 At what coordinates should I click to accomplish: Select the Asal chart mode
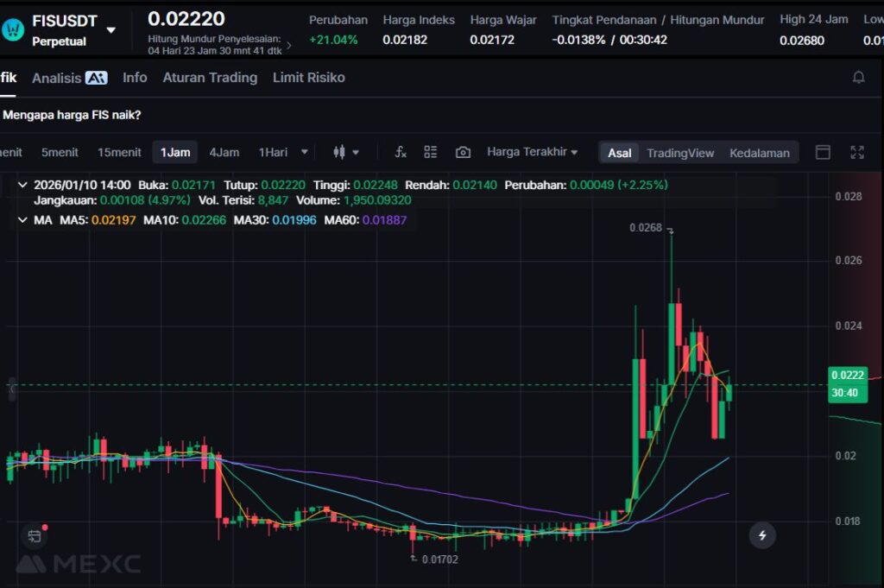click(x=619, y=153)
